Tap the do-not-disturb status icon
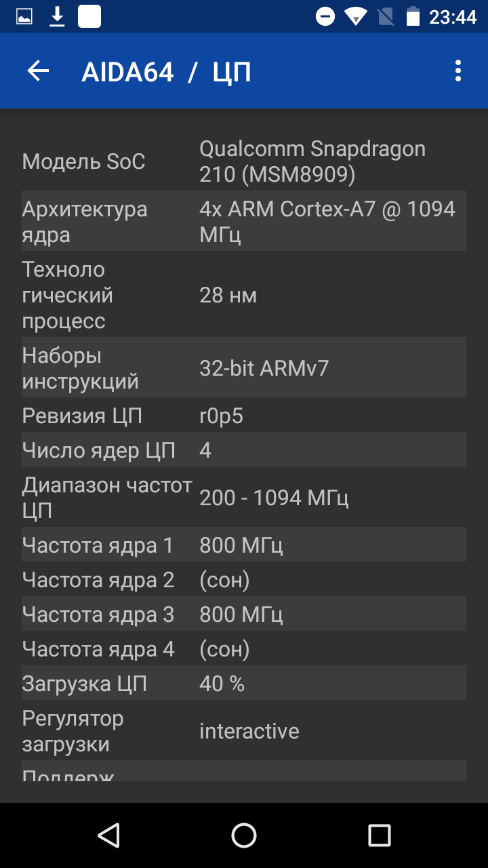Image resolution: width=488 pixels, height=868 pixels. 325,16
